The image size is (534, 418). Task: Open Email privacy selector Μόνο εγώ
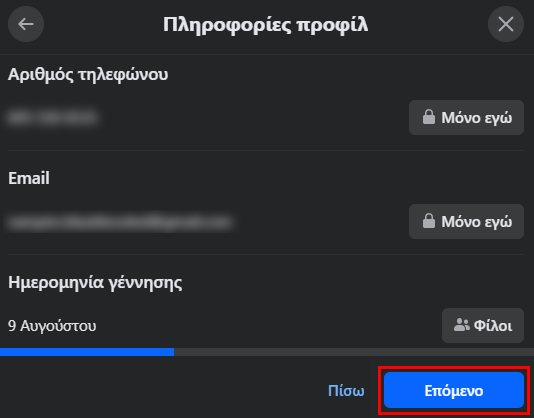[466, 221]
